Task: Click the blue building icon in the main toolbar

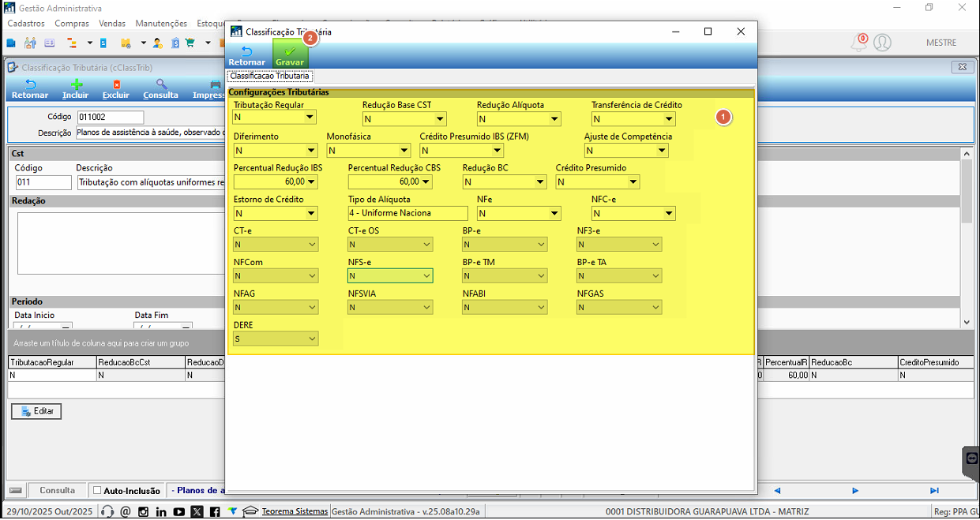Action: pyautogui.click(x=11, y=43)
